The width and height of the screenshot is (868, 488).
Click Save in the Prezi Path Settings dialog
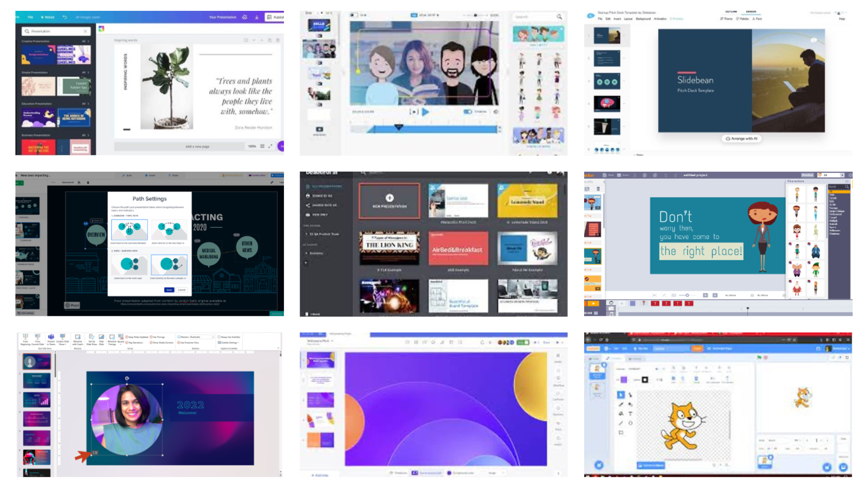(169, 290)
